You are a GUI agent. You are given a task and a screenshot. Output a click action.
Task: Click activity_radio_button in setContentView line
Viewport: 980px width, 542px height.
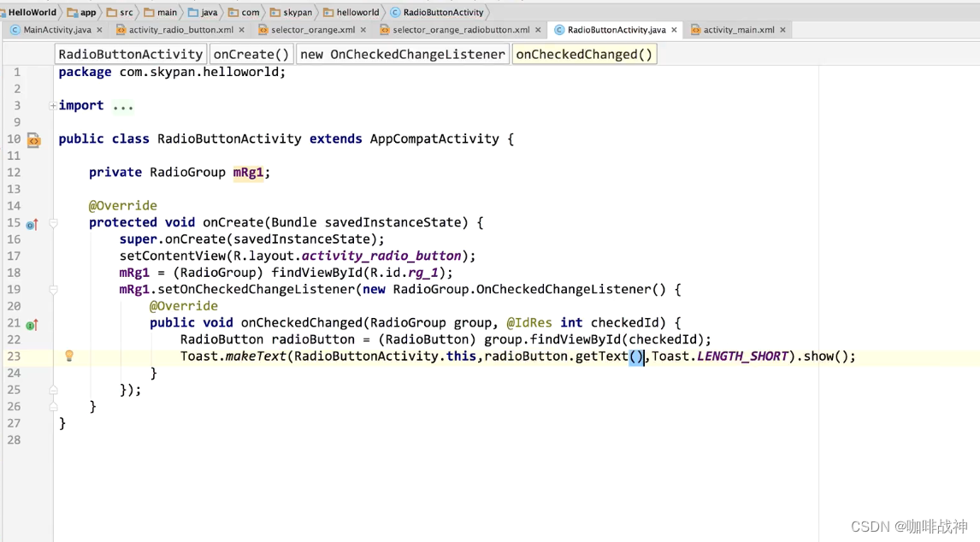(x=381, y=256)
